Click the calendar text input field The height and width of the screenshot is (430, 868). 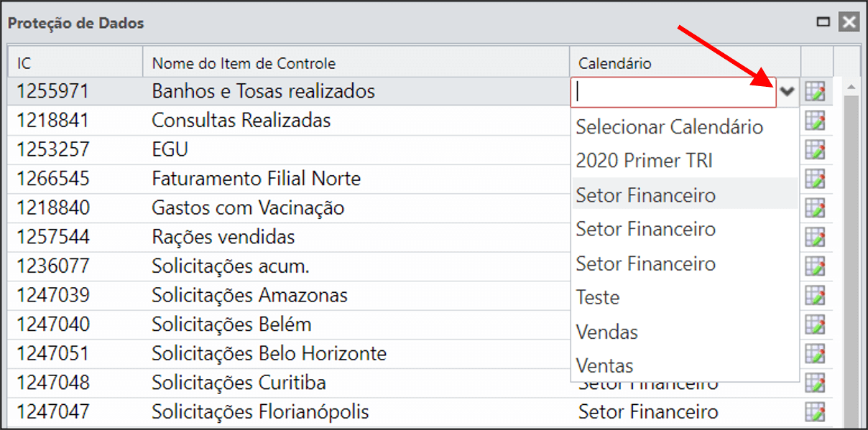674,92
